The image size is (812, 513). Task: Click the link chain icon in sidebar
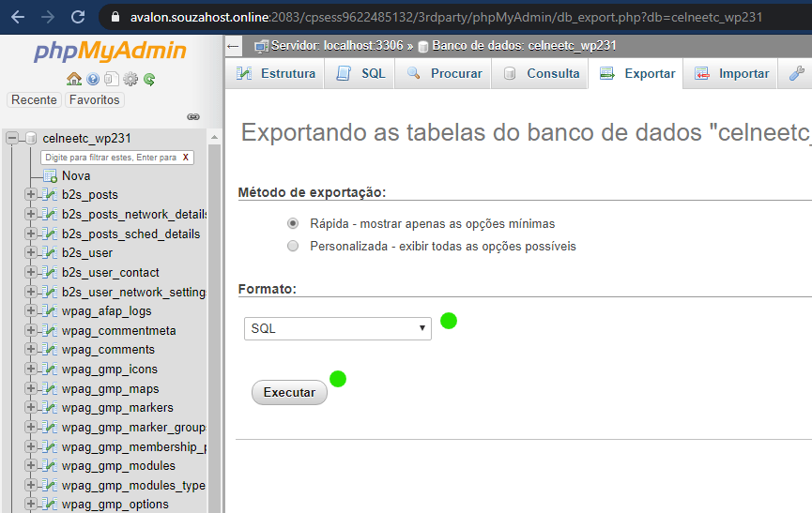click(x=193, y=117)
